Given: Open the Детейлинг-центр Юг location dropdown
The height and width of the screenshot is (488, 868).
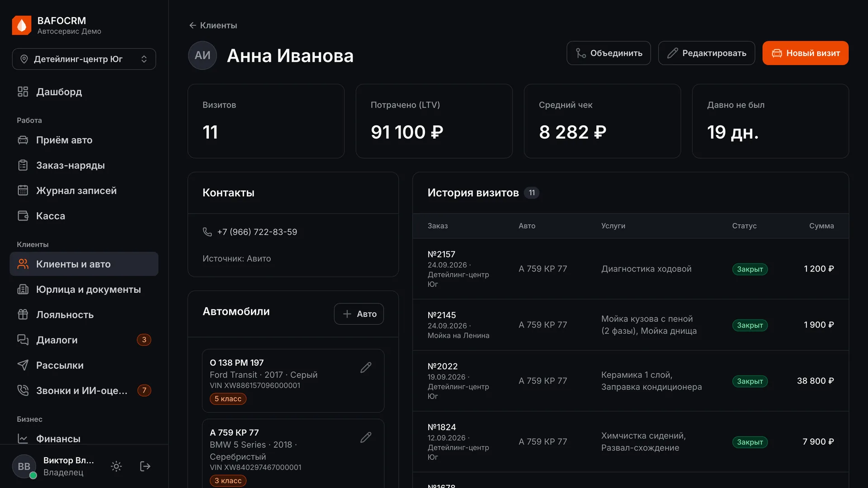Looking at the screenshot, I should pos(84,59).
